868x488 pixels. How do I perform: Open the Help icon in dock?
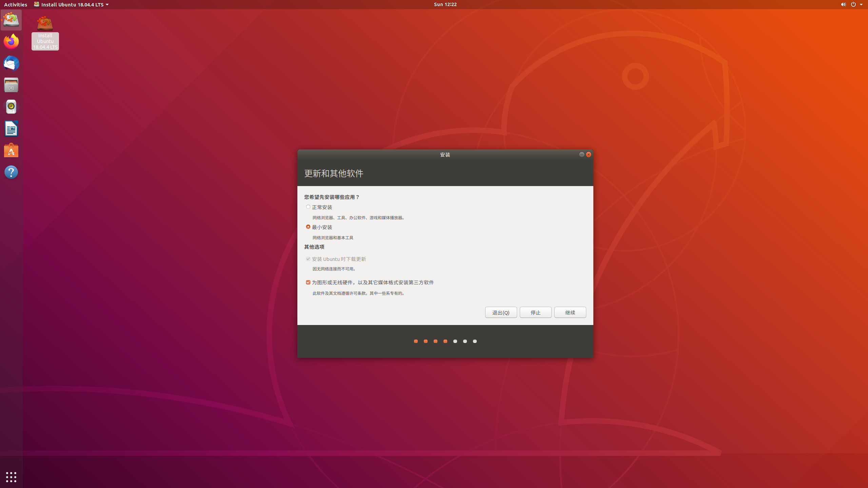click(x=11, y=172)
